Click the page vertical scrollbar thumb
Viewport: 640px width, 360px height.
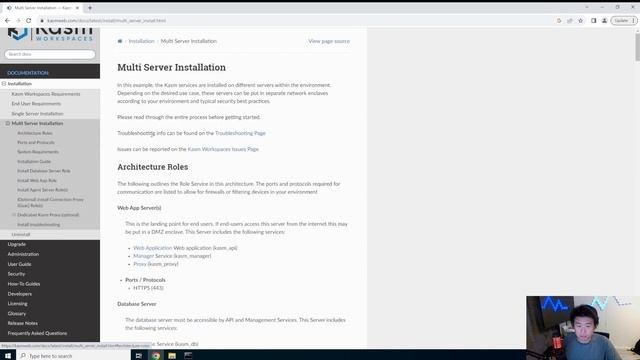point(637,47)
